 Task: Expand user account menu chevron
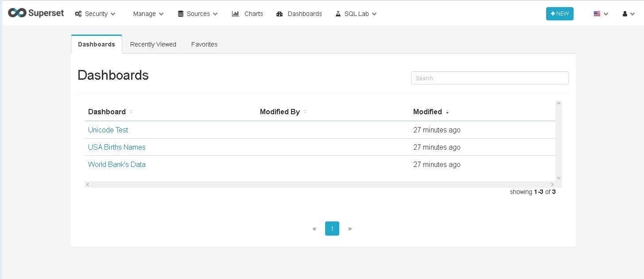[x=633, y=14]
